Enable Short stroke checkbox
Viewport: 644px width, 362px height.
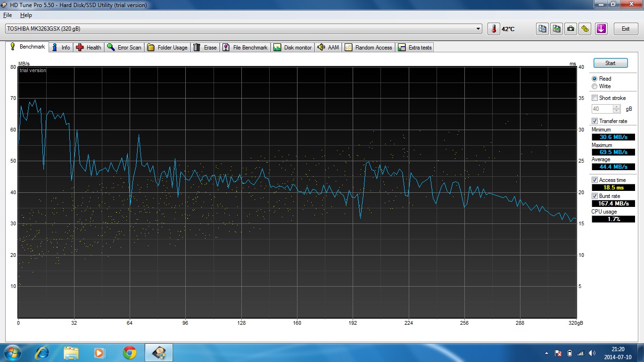tap(595, 98)
